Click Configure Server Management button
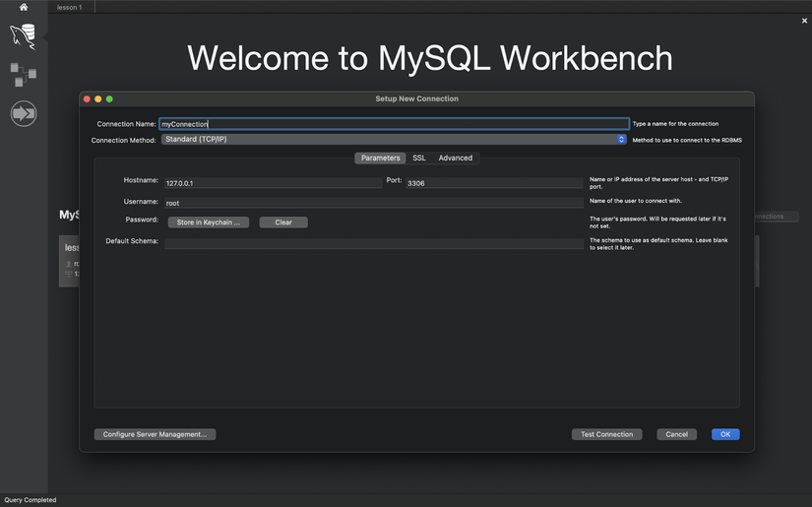Screen dimensions: 812x507 pyautogui.click(x=155, y=434)
